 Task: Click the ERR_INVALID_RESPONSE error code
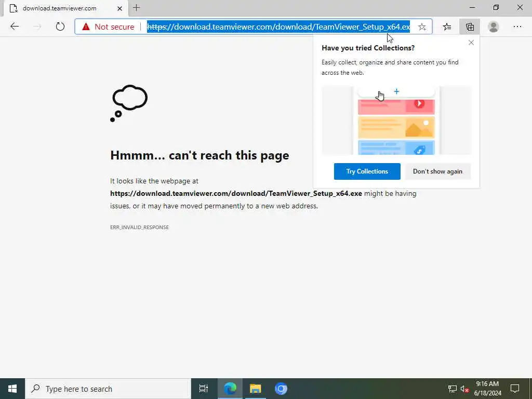click(139, 228)
